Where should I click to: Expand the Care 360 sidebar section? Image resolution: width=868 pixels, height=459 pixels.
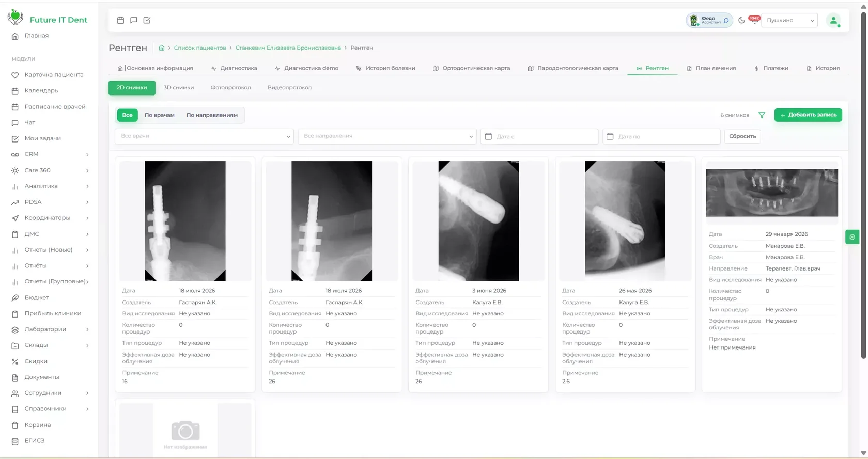(x=50, y=170)
